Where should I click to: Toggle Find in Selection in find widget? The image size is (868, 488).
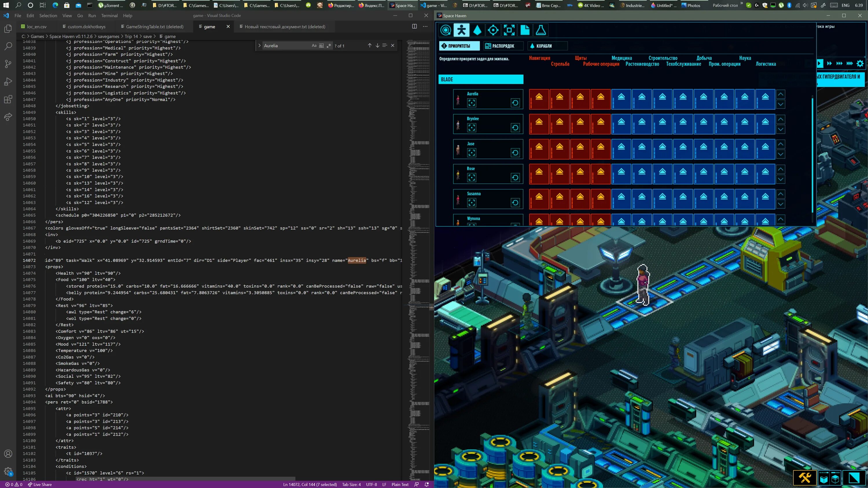(385, 45)
